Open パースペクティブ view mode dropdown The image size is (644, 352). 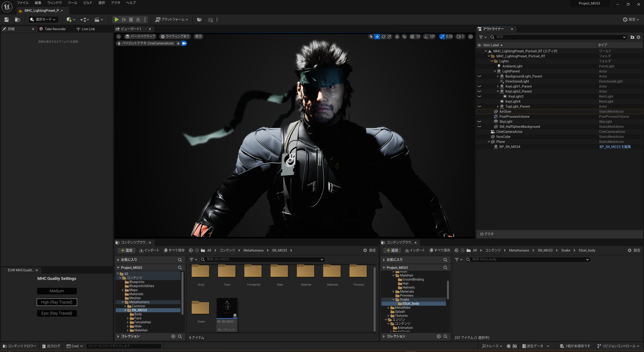tap(140, 37)
